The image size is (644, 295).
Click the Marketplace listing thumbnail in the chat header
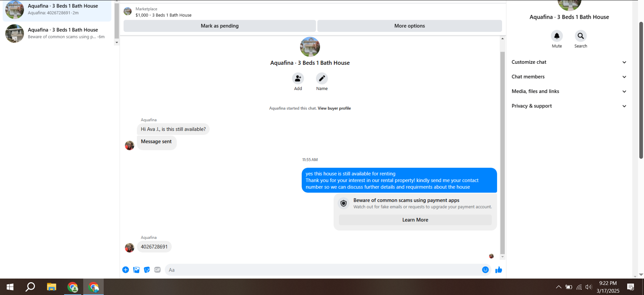(x=128, y=11)
